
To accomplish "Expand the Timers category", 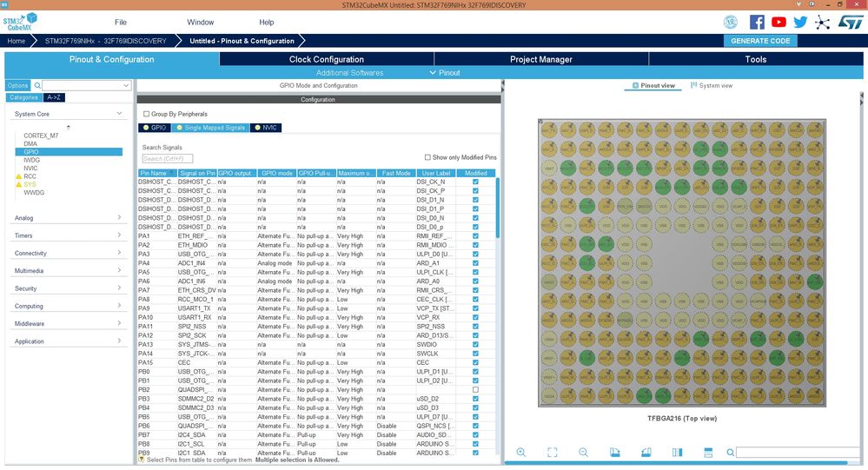I will point(119,235).
